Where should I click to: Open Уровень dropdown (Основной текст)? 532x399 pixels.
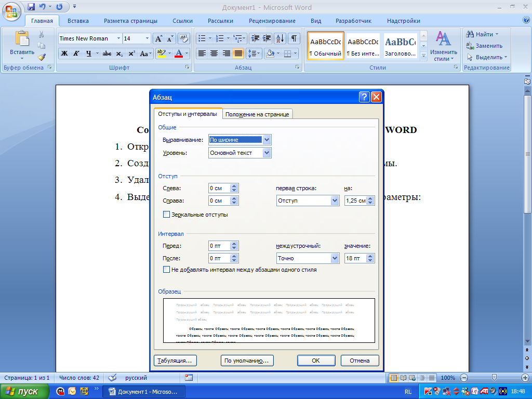267,153
